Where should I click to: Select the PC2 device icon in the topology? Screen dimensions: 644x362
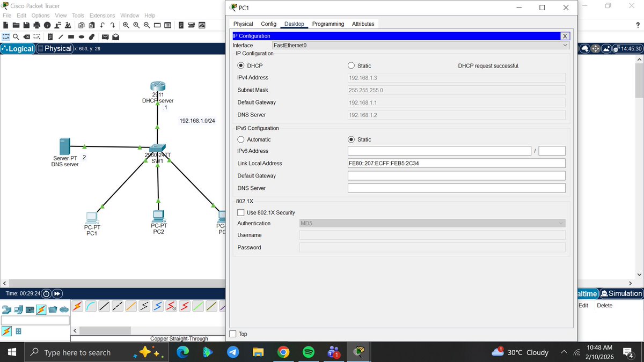(x=158, y=216)
